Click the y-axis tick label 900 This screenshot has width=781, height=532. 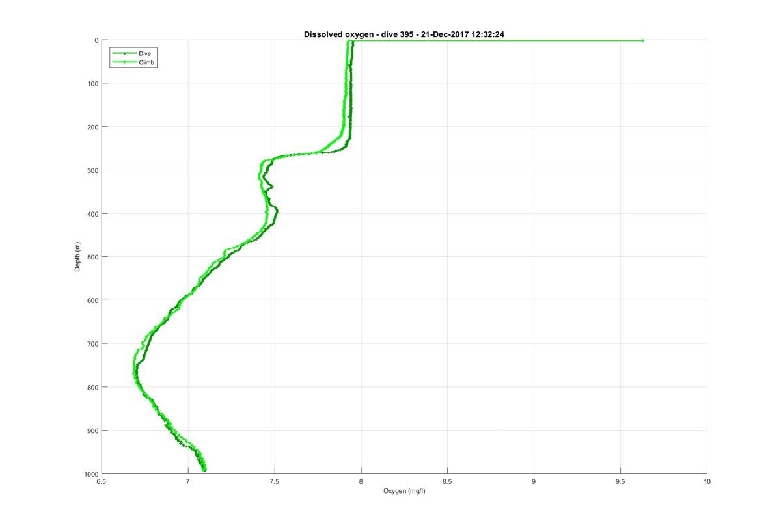point(92,431)
